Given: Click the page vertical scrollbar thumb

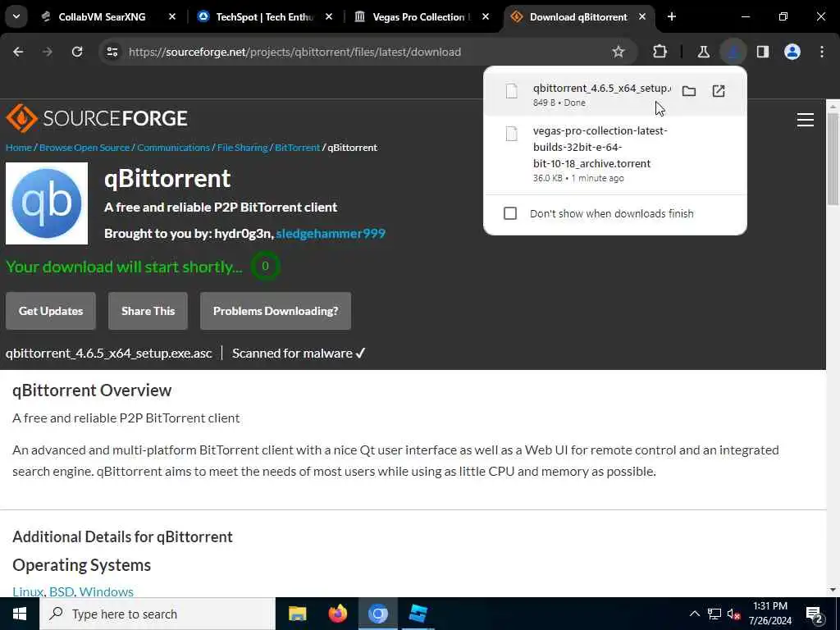Looking at the screenshot, I should point(833,158).
